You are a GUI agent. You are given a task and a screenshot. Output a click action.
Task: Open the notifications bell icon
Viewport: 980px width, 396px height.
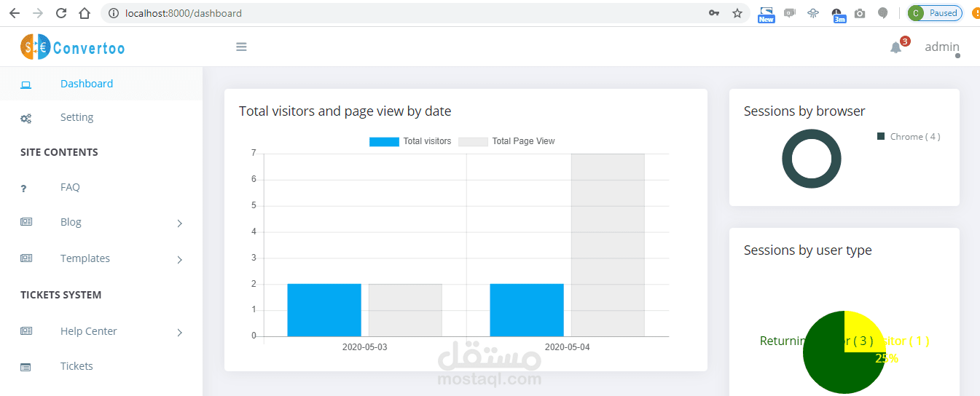pos(896,47)
